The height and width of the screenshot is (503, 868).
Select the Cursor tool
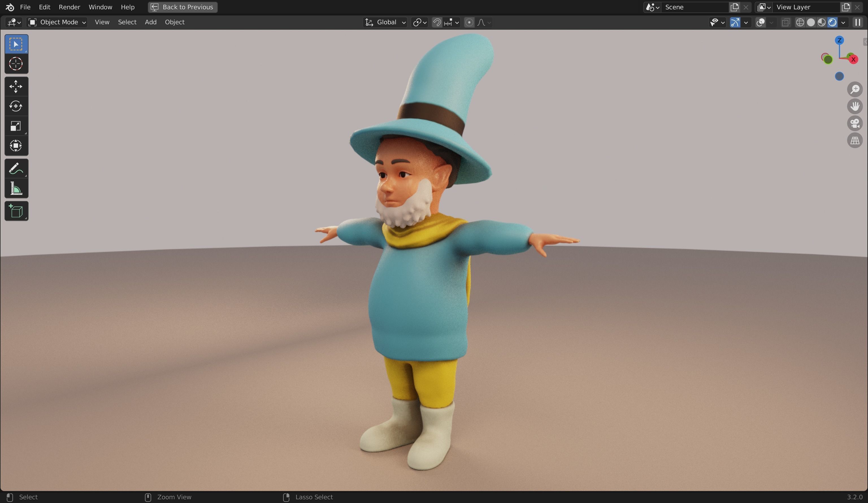(16, 64)
